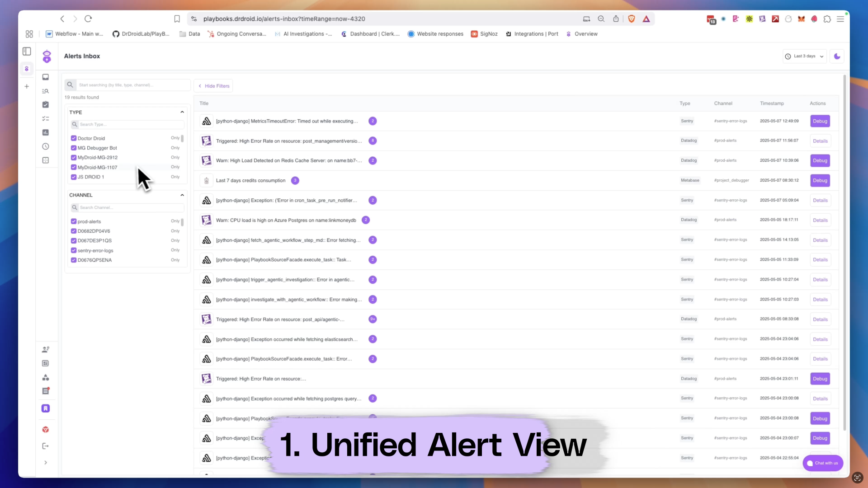Click the alerts list vertical scrollbar
The image size is (868, 488).
tap(844, 253)
